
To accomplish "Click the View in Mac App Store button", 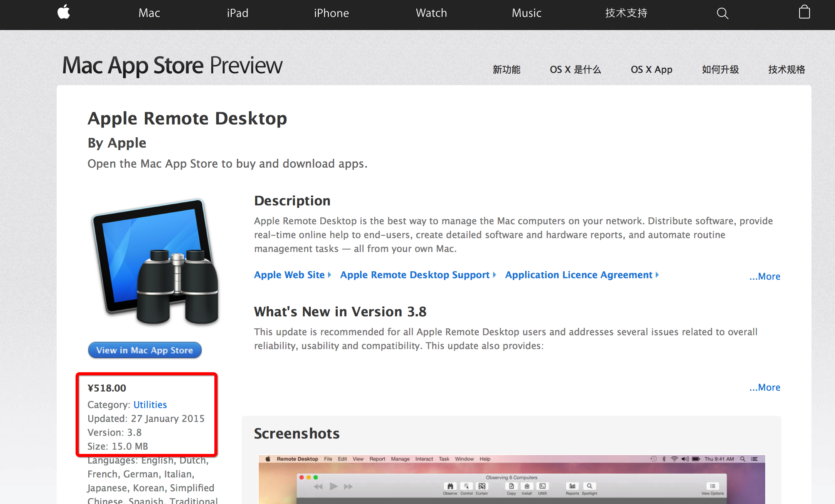I will click(145, 349).
